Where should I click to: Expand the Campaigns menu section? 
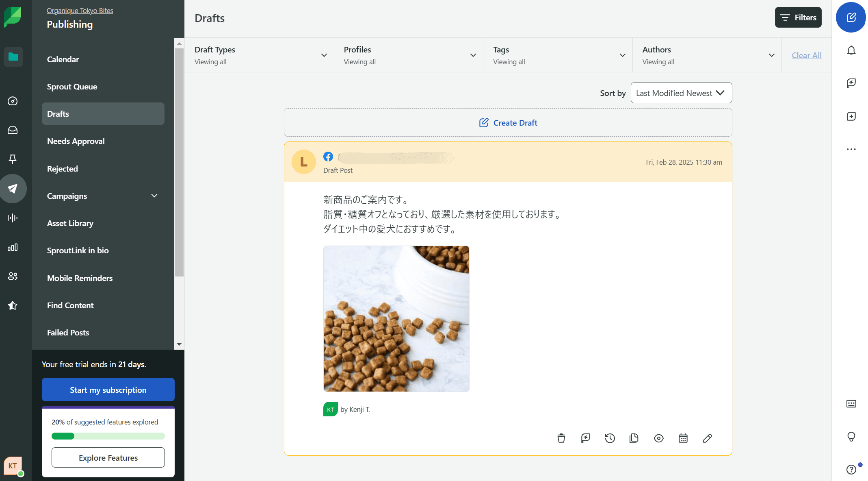(154, 196)
